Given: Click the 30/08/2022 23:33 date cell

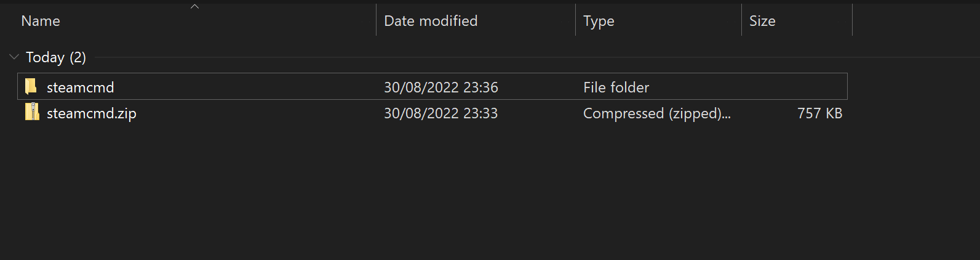Looking at the screenshot, I should [441, 113].
